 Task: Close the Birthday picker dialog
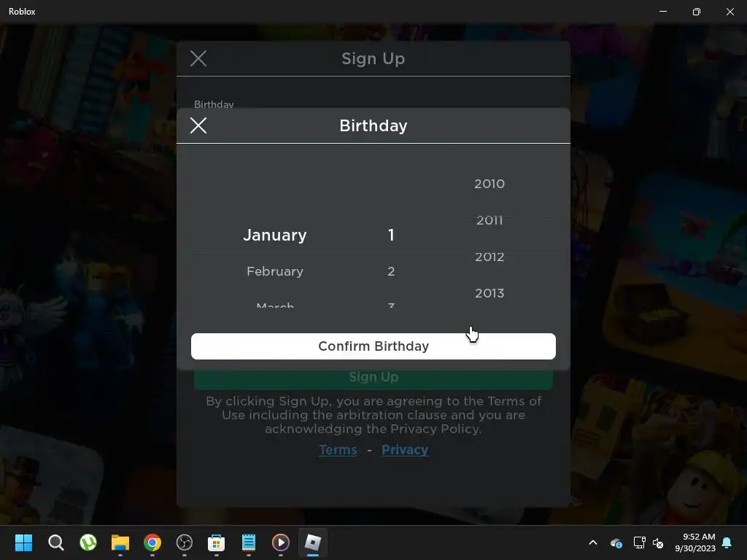point(198,125)
